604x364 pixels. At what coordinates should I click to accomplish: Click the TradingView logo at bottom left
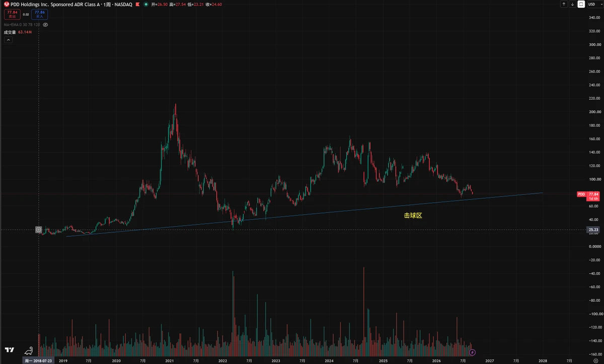[9, 349]
